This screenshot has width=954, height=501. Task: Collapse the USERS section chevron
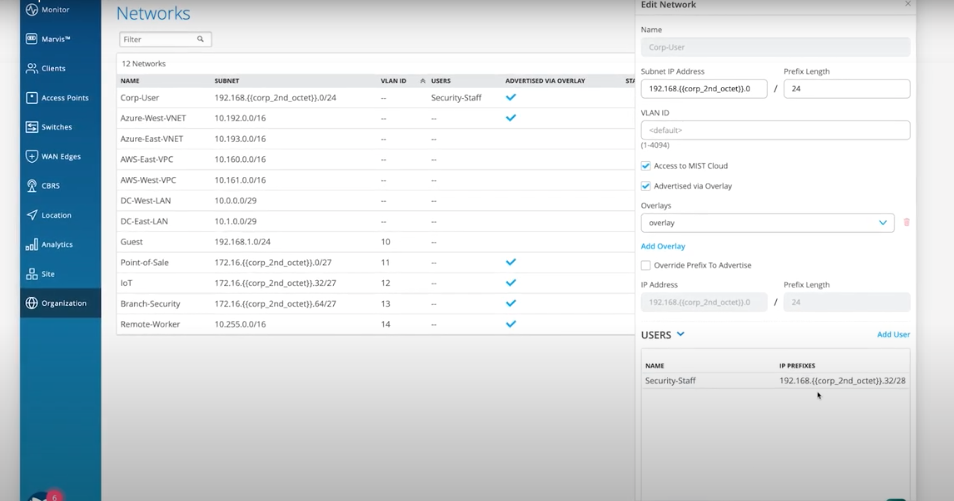point(680,334)
